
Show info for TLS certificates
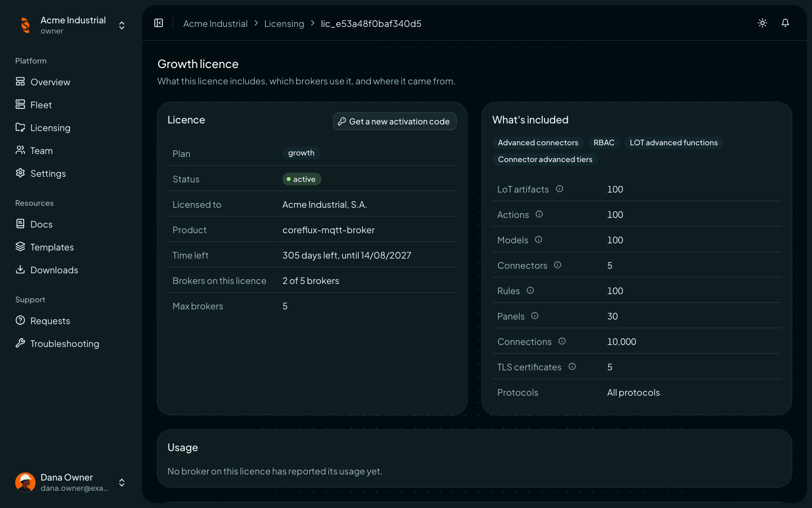tap(572, 367)
